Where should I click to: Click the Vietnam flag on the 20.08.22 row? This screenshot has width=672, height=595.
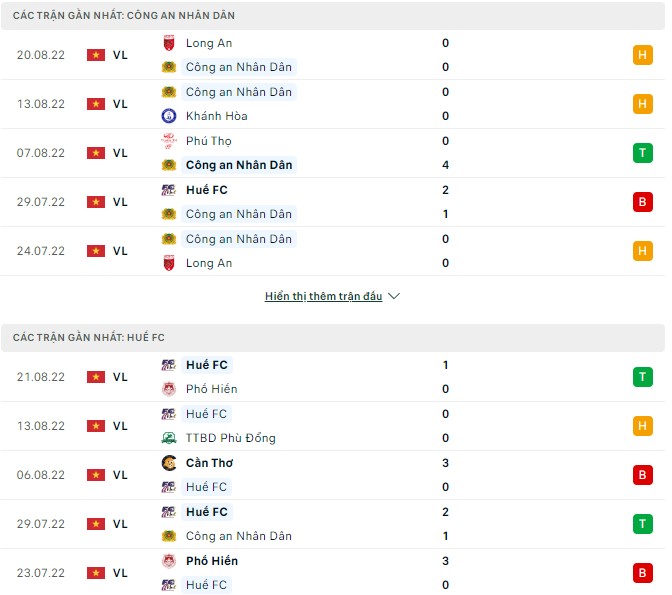[96, 55]
